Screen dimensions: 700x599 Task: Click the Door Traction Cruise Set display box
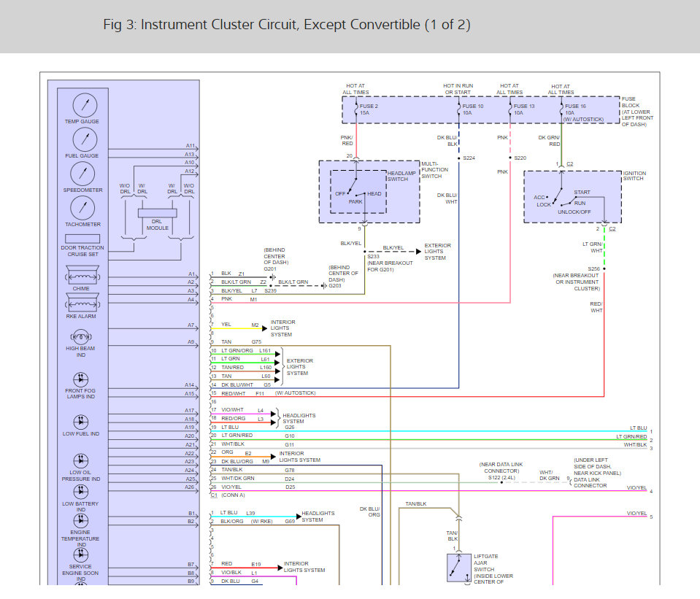click(82, 239)
